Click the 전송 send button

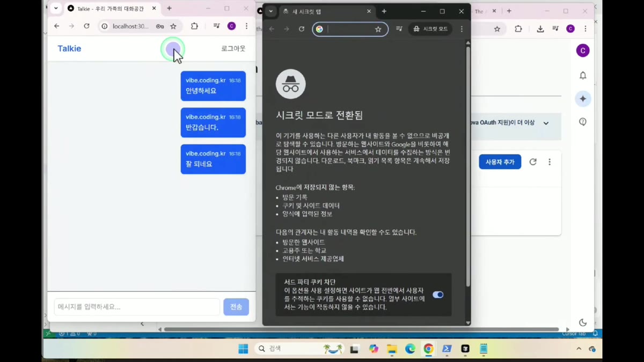point(236,307)
